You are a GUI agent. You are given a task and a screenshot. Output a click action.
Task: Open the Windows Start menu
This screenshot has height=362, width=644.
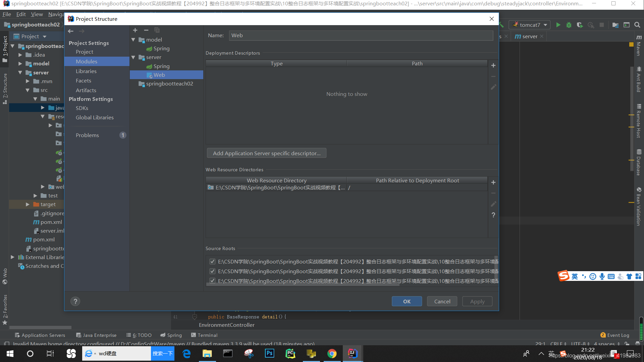coord(10,354)
